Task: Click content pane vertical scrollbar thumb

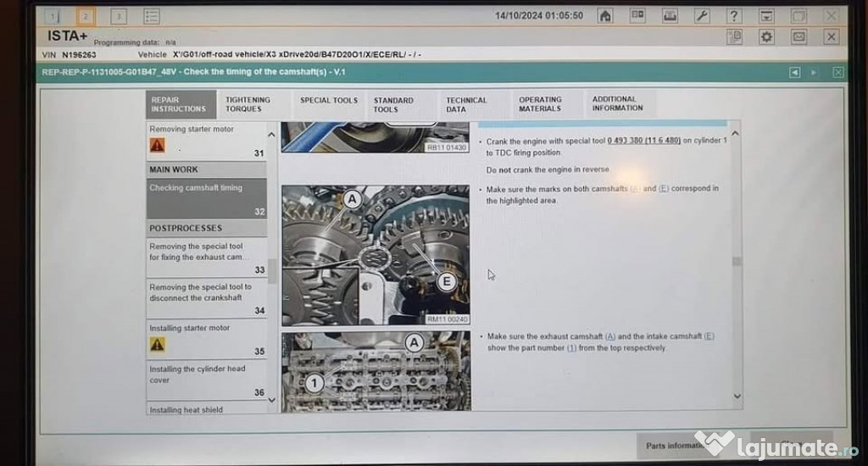Action: [x=736, y=262]
